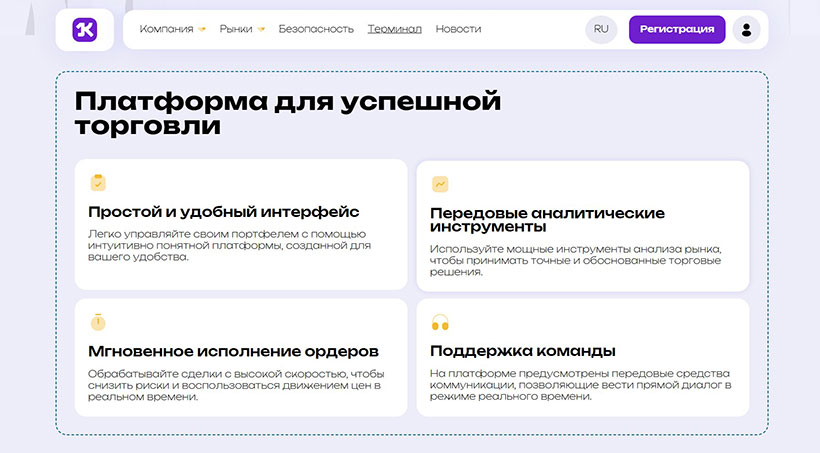Image resolution: width=820 pixels, height=453 pixels.
Task: Click the headphones icon above 'Поддержка команды'
Action: pyautogui.click(x=440, y=322)
